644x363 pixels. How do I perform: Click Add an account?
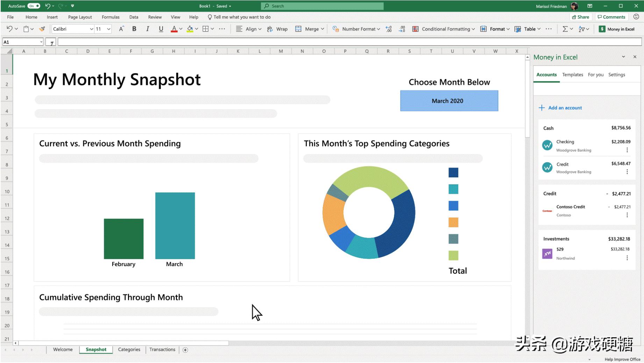561,108
